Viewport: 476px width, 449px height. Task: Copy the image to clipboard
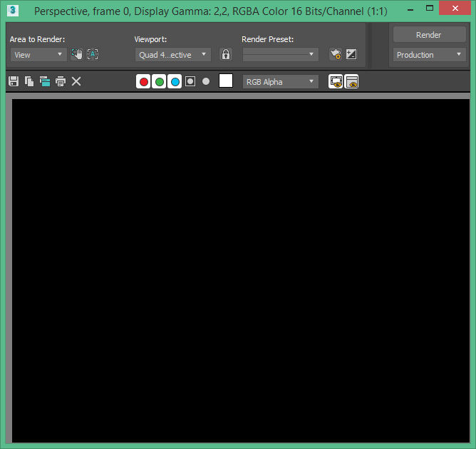click(x=29, y=81)
